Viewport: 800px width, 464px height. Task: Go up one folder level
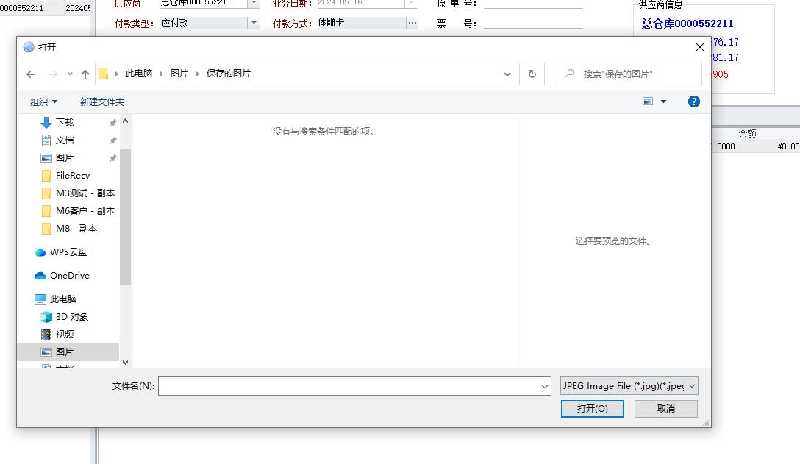pyautogui.click(x=85, y=74)
